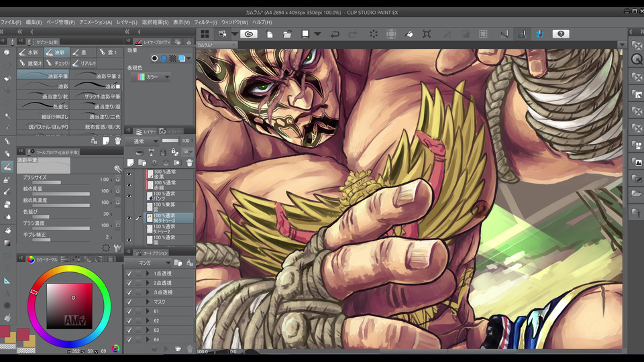This screenshot has width=644, height=362.
Task: Clear layer content toolbar icon
Action: click(x=374, y=34)
